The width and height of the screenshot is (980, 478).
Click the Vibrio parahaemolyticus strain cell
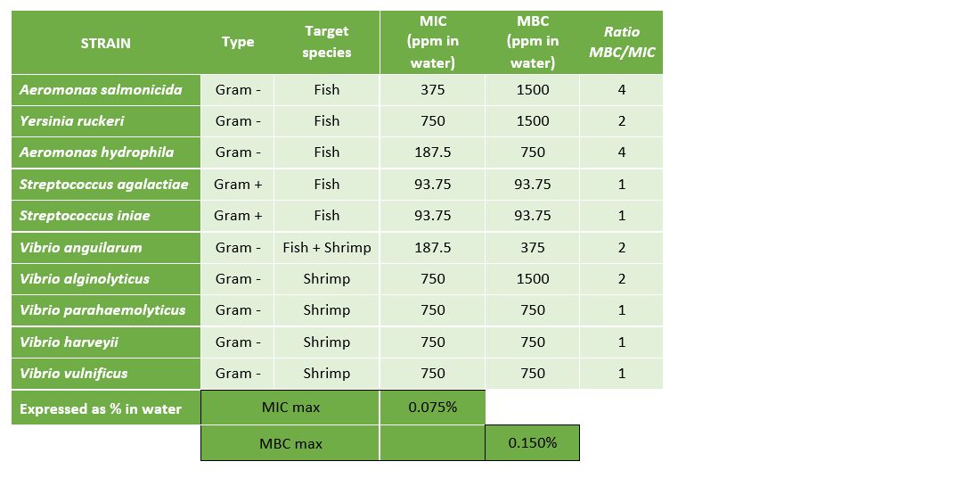point(102,309)
